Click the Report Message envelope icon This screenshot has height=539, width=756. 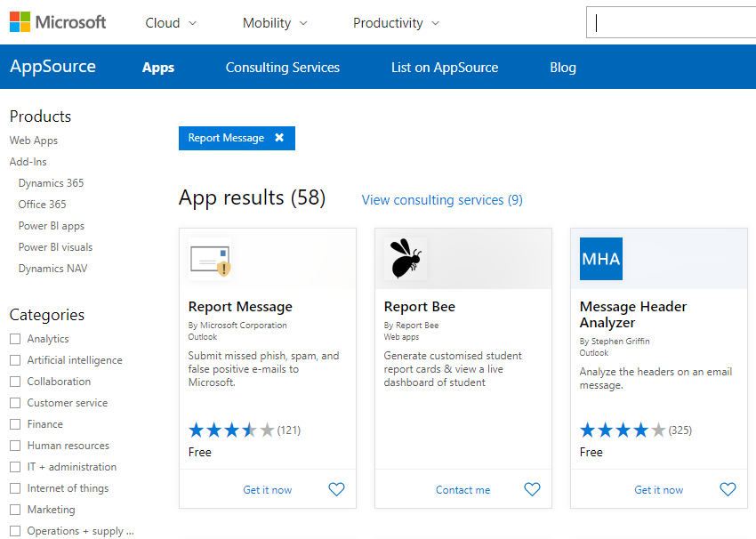click(x=210, y=260)
